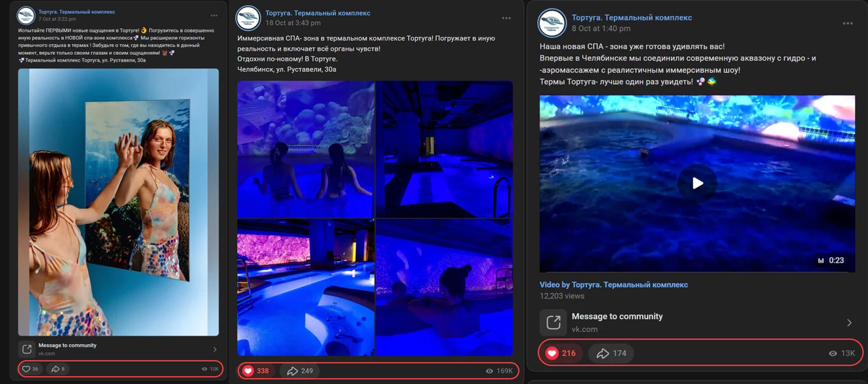Click the '18 Oct at 3:43 pm' timestamp
Screen dimensions: 868x384
point(293,23)
